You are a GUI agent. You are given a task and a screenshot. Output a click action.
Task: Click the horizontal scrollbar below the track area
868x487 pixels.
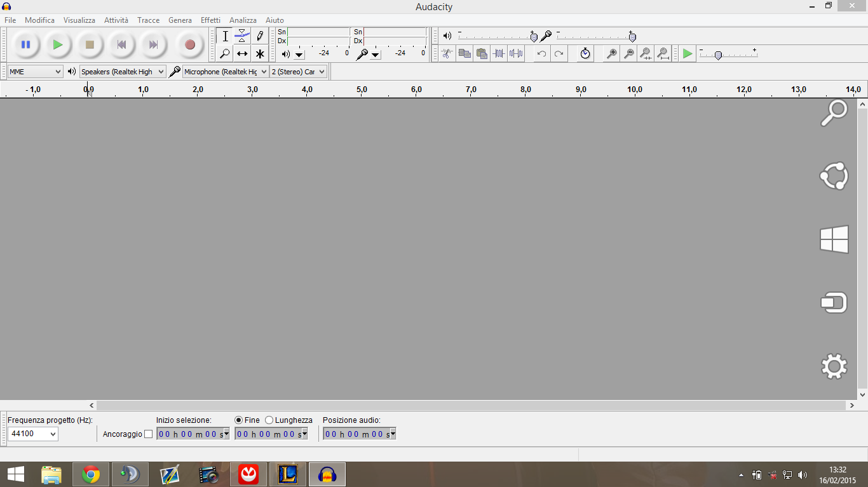(471, 405)
